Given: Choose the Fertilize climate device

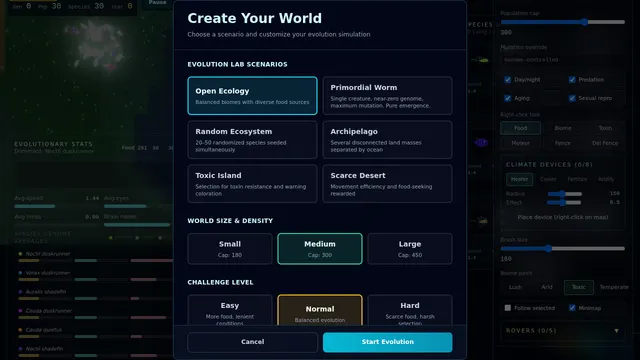Looking at the screenshot, I should point(577,179).
